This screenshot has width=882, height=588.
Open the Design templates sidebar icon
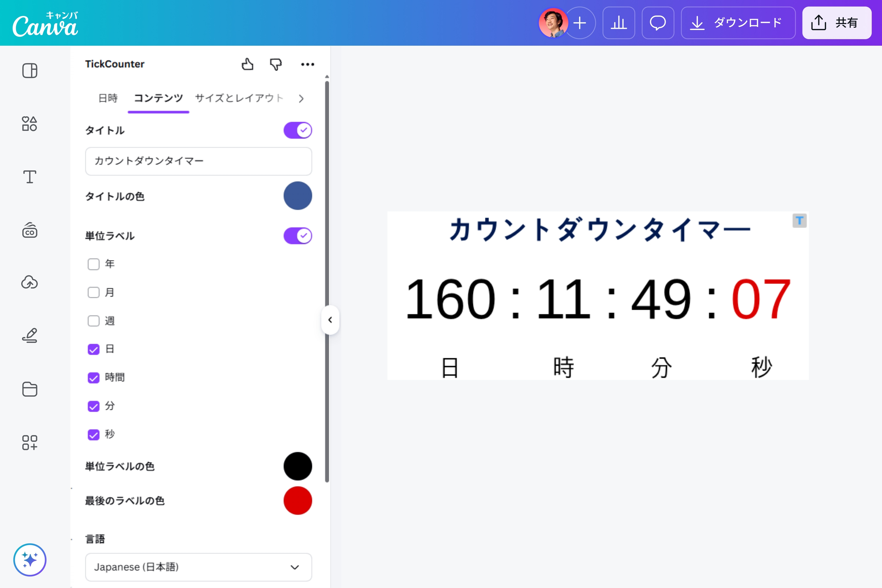[x=30, y=70]
